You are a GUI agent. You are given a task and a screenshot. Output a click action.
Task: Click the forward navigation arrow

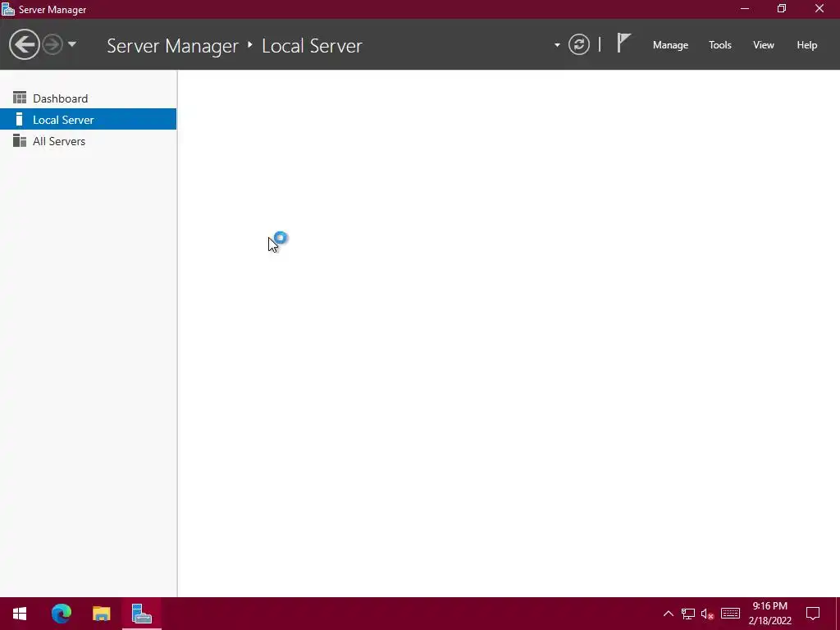pyautogui.click(x=52, y=44)
